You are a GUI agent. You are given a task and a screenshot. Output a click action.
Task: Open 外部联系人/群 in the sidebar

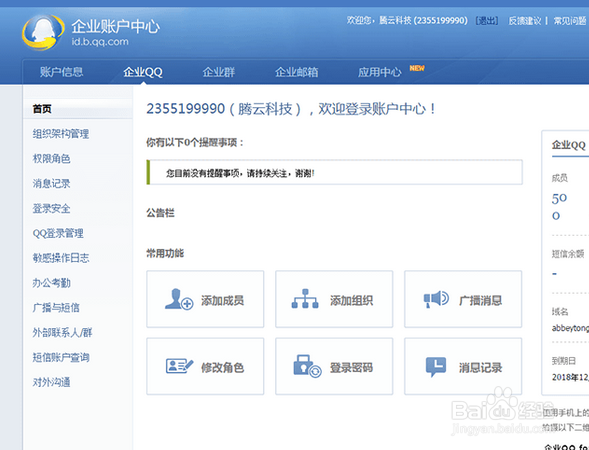pyautogui.click(x=62, y=332)
